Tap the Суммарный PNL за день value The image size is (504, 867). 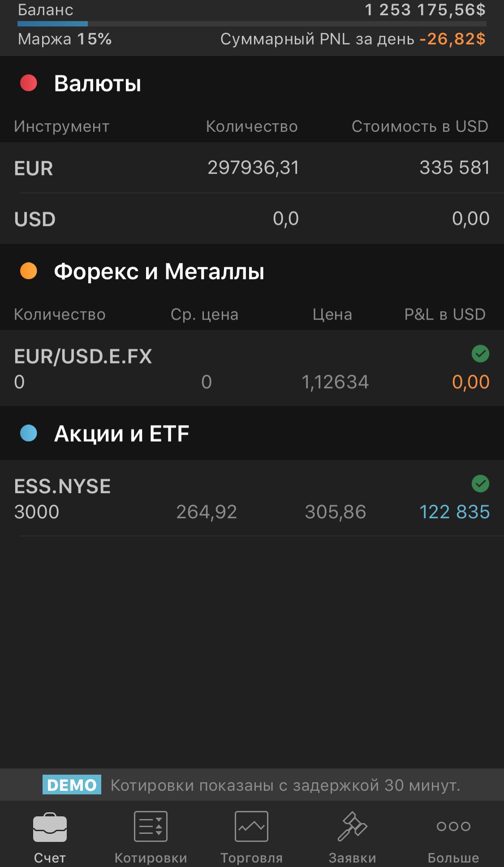click(x=452, y=39)
